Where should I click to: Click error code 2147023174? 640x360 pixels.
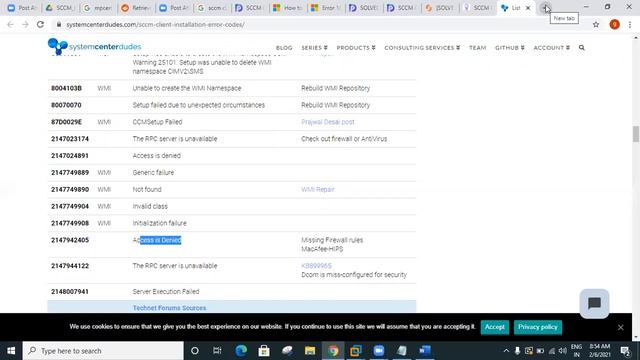coord(70,139)
